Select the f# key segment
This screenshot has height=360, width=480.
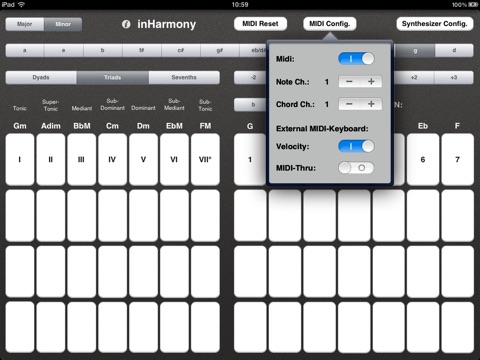point(142,50)
